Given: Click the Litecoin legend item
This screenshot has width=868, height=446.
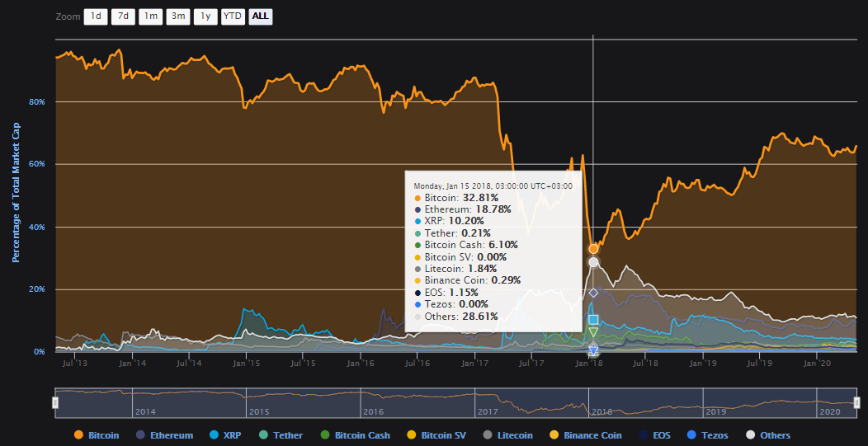Looking at the screenshot, I should click(507, 435).
